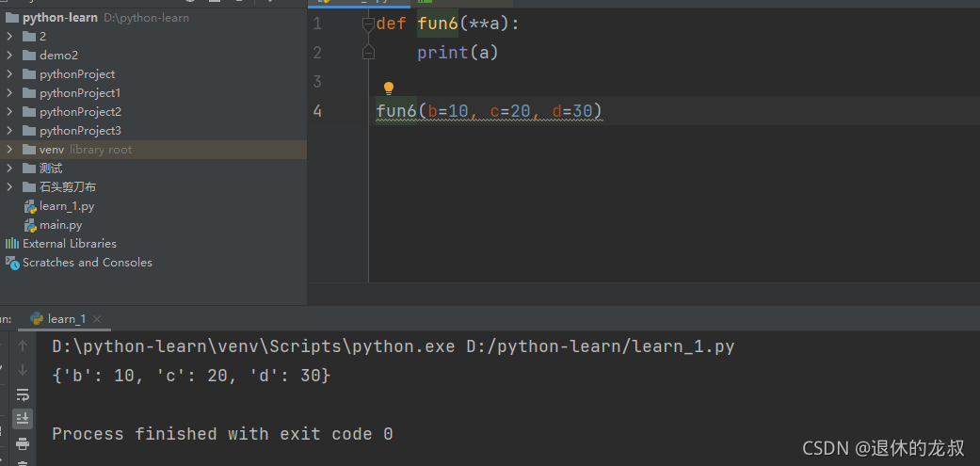Open learn_1.py in project tree
The image size is (980, 466).
(x=67, y=206)
